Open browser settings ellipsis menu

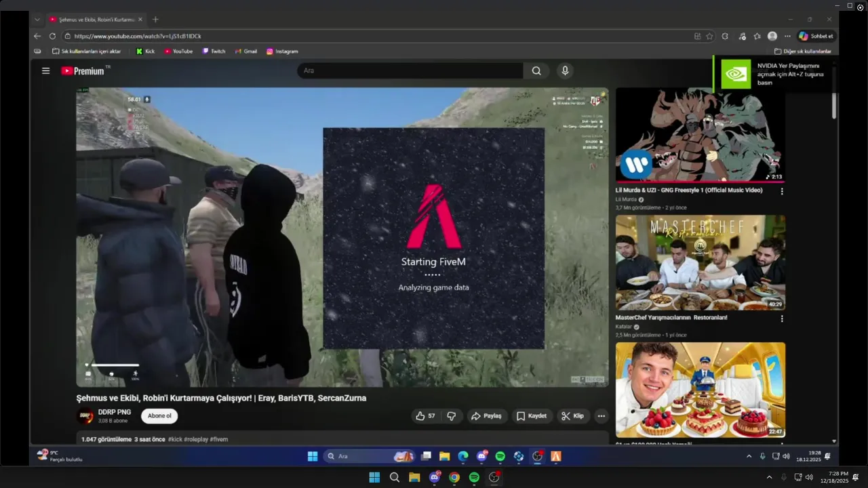pyautogui.click(x=787, y=36)
